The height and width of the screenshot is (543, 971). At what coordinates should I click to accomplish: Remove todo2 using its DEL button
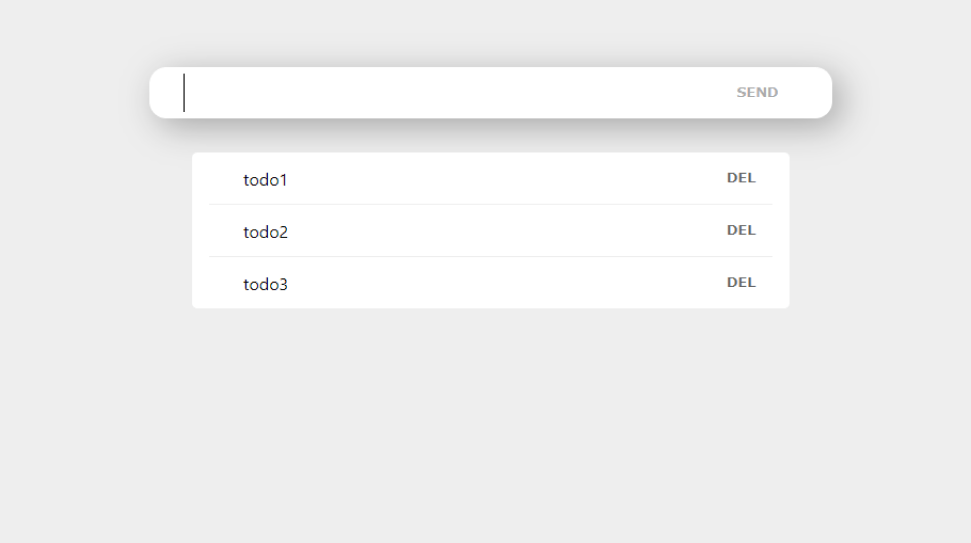coord(741,230)
